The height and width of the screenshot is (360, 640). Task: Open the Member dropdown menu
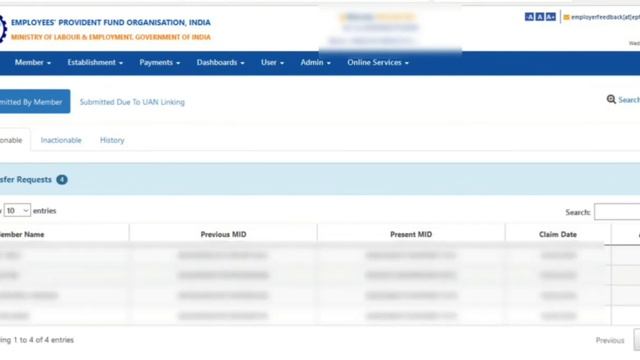coord(33,62)
